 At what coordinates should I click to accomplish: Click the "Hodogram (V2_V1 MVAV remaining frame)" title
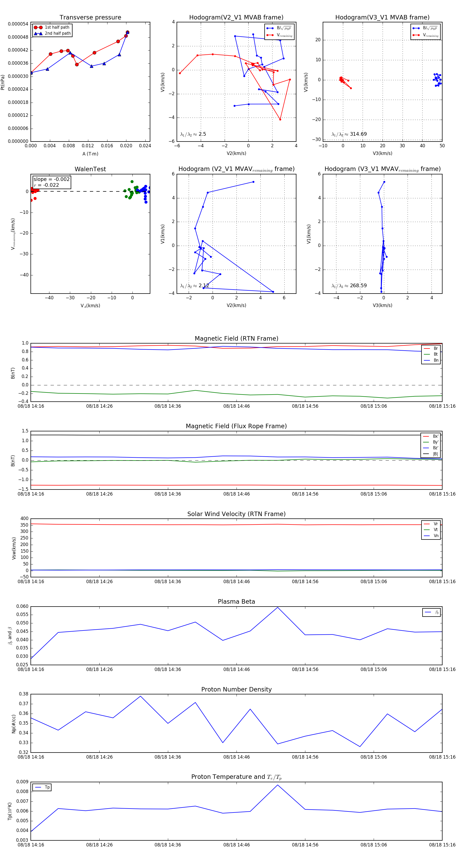point(236,169)
